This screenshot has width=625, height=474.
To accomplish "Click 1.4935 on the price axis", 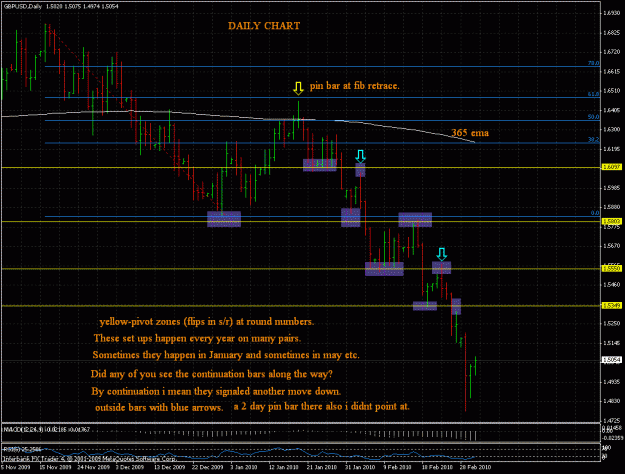I will [611, 382].
